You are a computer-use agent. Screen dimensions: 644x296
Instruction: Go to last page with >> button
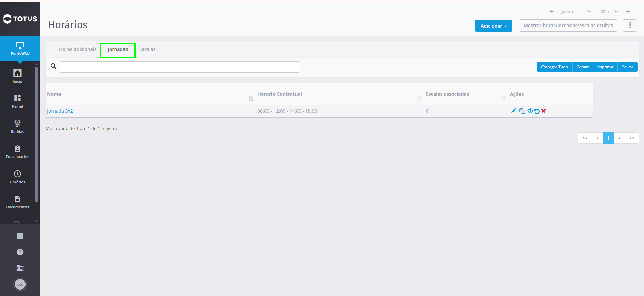(632, 138)
